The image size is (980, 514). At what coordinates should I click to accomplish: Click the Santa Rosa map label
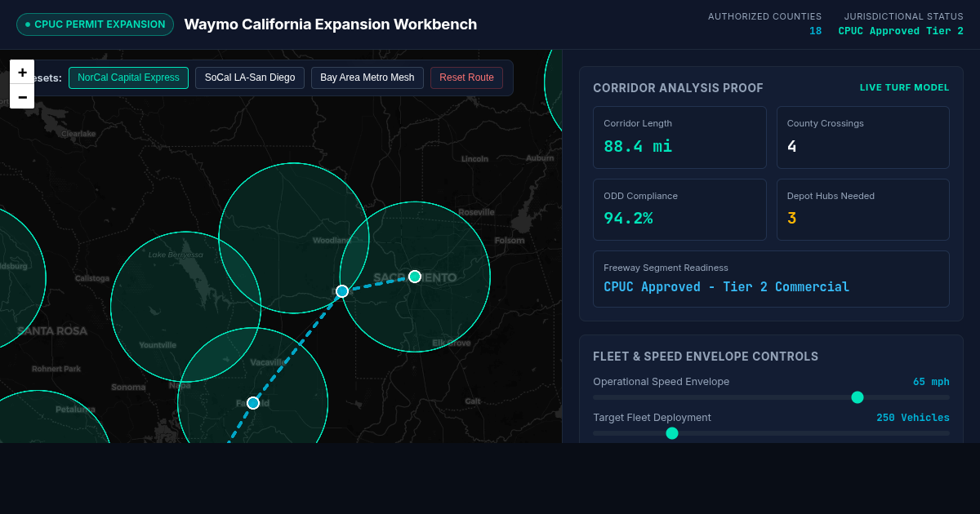point(52,330)
